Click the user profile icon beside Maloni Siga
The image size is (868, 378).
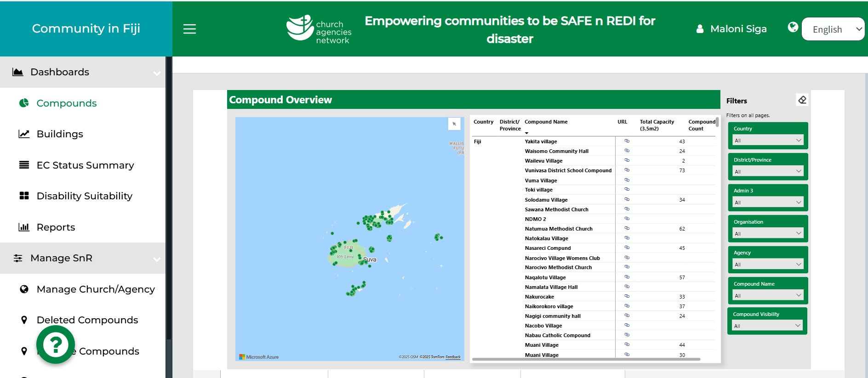pos(700,29)
